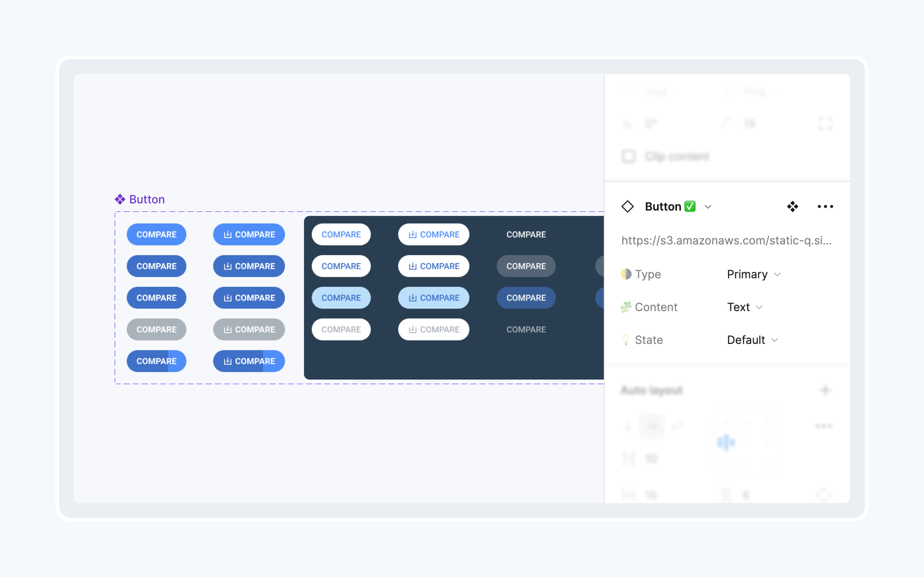
Task: Select center alignment in the auto layout grid
Action: (726, 442)
